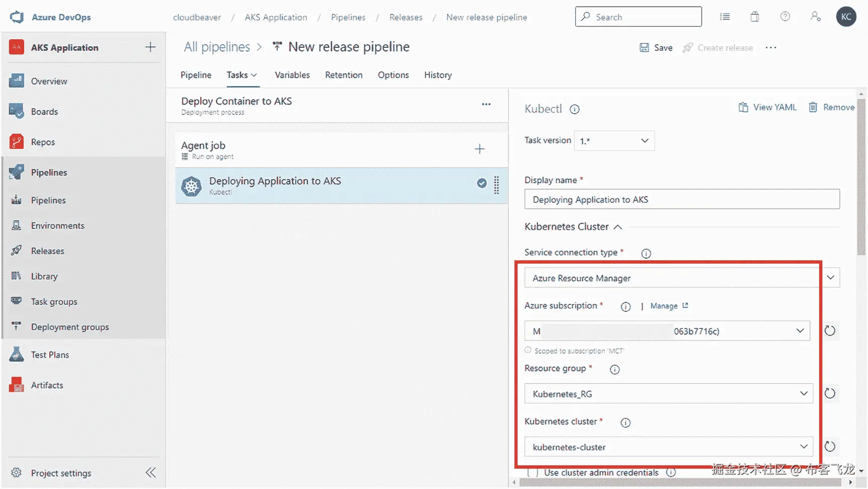Image resolution: width=868 pixels, height=489 pixels.
Task: Click the horizontal scrollbar at bottom
Action: click(680, 482)
